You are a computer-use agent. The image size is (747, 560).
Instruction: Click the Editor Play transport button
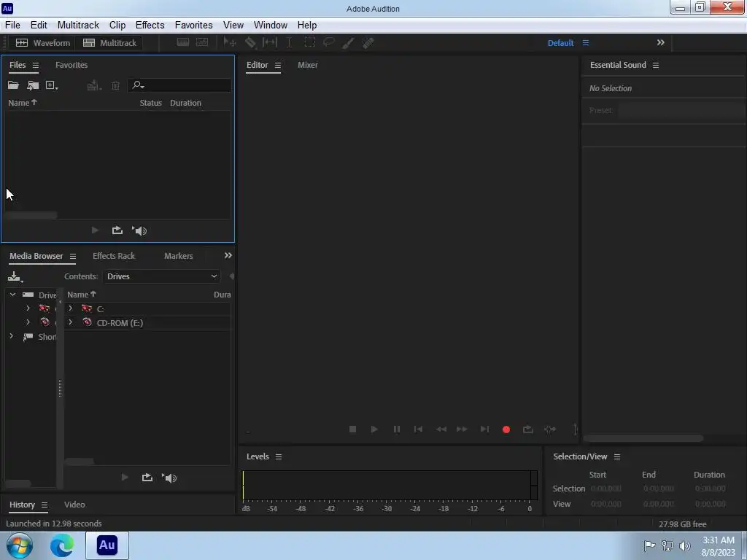(x=374, y=429)
